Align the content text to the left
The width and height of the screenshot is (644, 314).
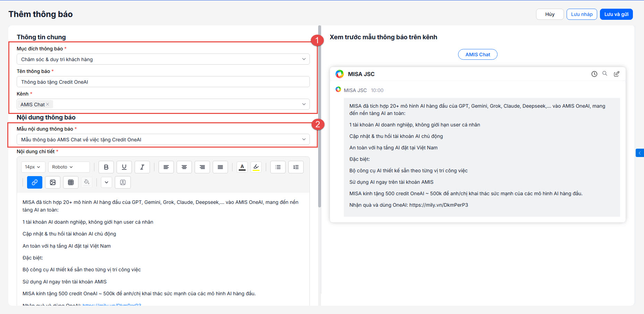(x=166, y=167)
